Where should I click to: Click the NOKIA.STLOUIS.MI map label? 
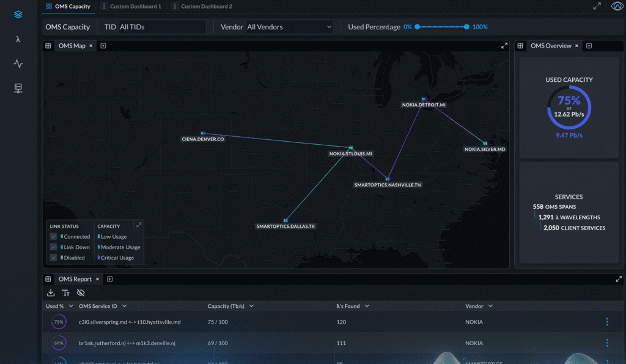(350, 153)
